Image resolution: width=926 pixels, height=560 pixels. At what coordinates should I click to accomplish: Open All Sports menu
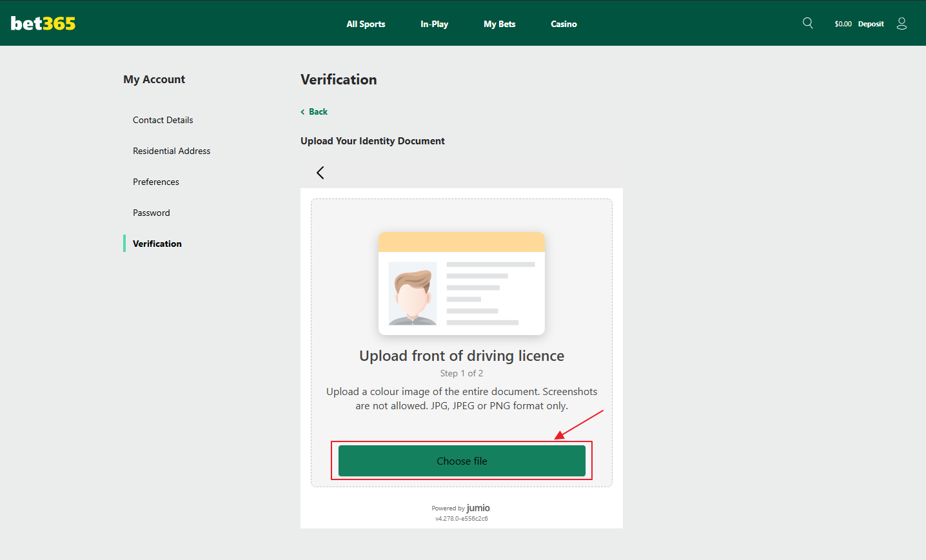click(366, 24)
